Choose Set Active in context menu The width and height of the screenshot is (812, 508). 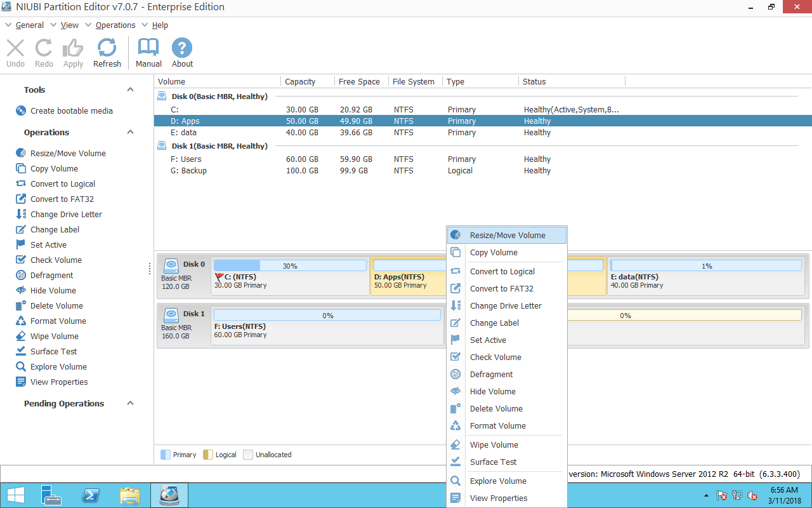[x=507, y=340]
